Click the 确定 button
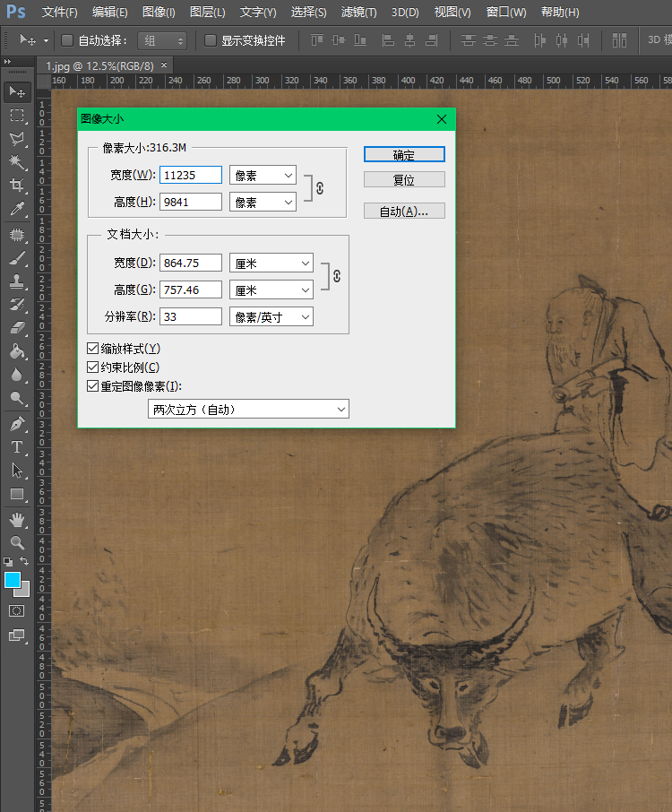672x812 pixels. [404, 154]
